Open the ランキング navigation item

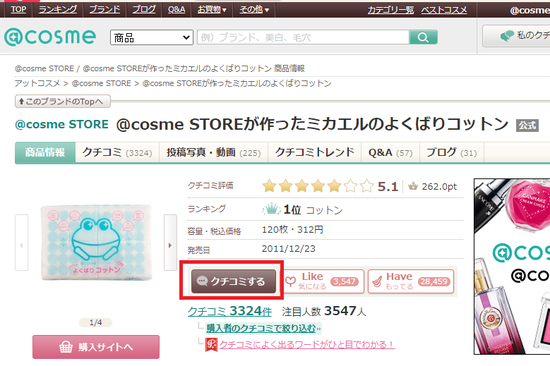tap(58, 9)
